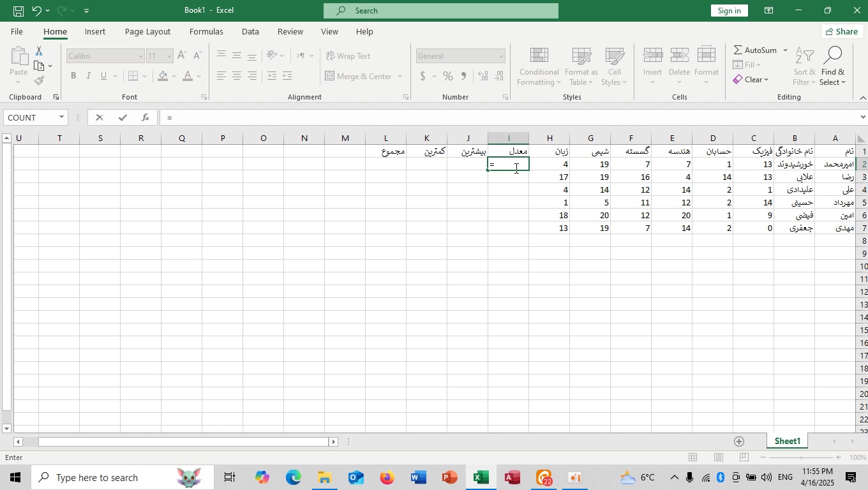Image resolution: width=868 pixels, height=490 pixels.
Task: Click the Increase Font Size icon
Action: click(x=183, y=56)
